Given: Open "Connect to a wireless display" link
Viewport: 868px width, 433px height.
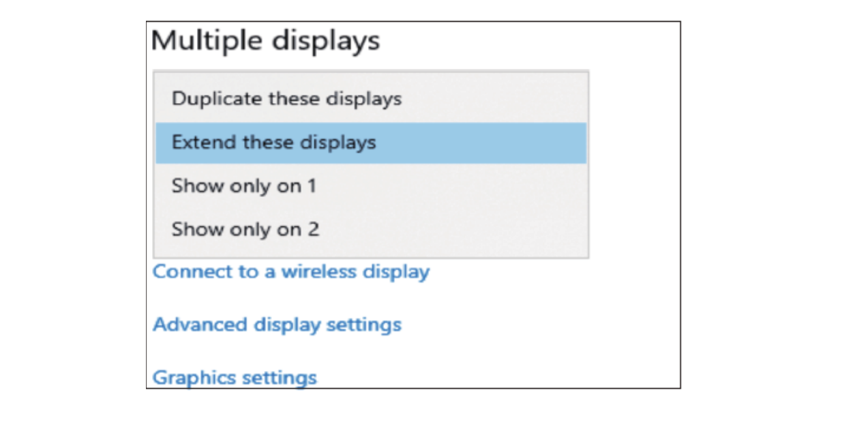Looking at the screenshot, I should click(291, 271).
